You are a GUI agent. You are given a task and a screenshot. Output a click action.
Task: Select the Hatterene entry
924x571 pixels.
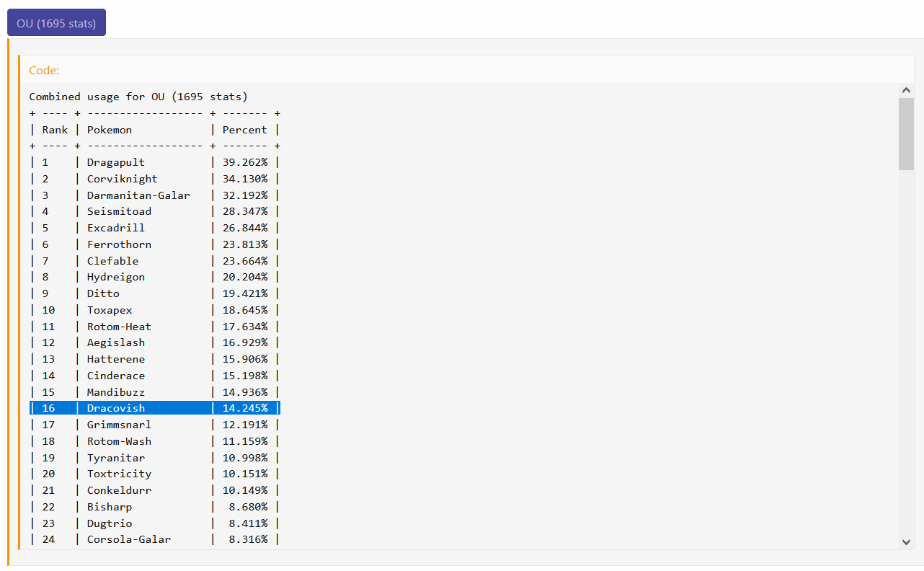(116, 359)
